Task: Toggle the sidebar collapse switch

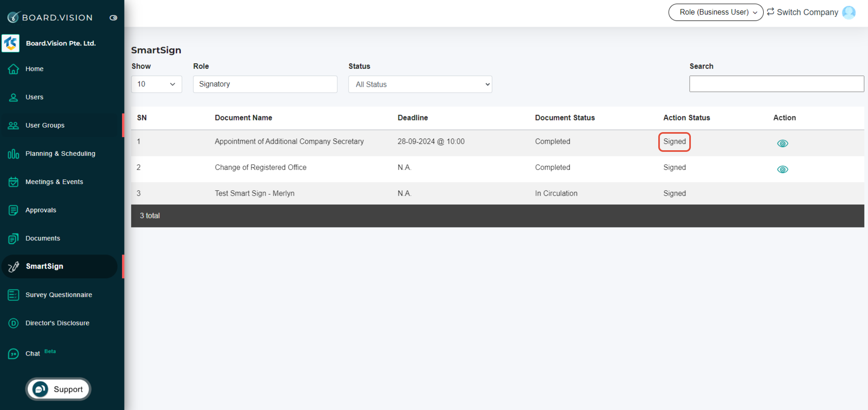Action: coord(114,18)
